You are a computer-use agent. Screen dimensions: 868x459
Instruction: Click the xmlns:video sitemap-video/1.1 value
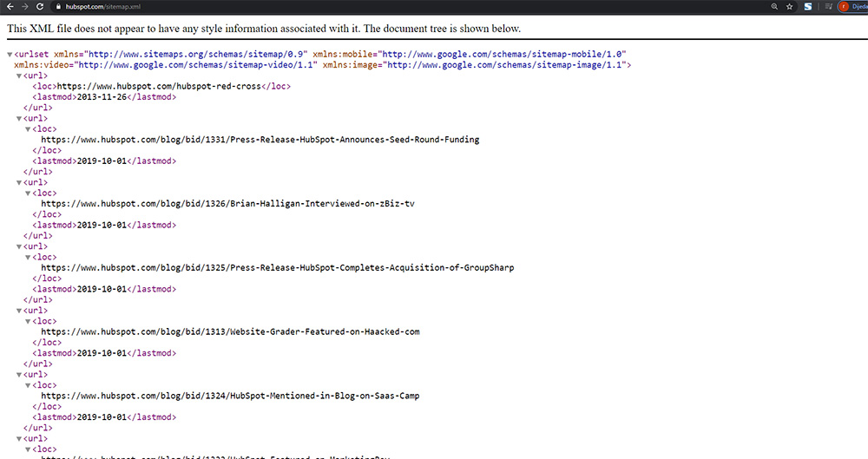coord(196,65)
